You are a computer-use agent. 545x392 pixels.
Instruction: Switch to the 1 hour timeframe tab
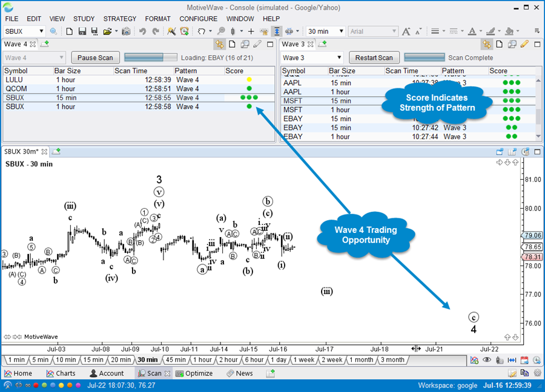[202, 360]
